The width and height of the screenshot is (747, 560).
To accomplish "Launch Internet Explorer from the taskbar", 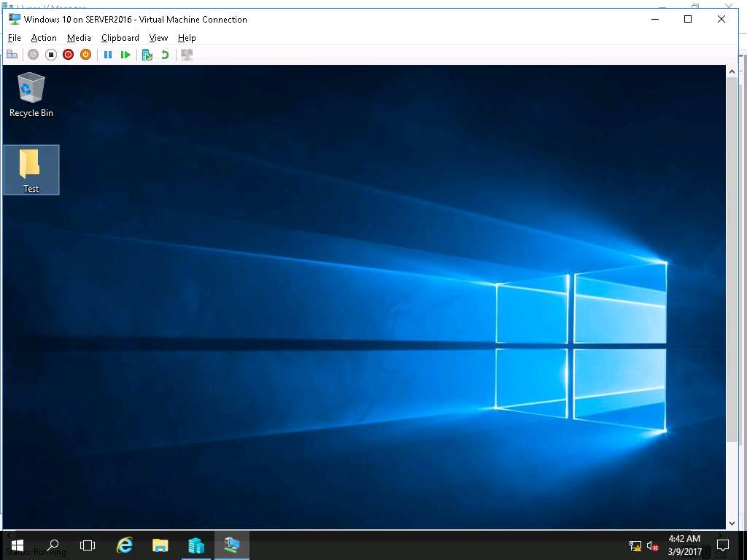I will pyautogui.click(x=125, y=545).
